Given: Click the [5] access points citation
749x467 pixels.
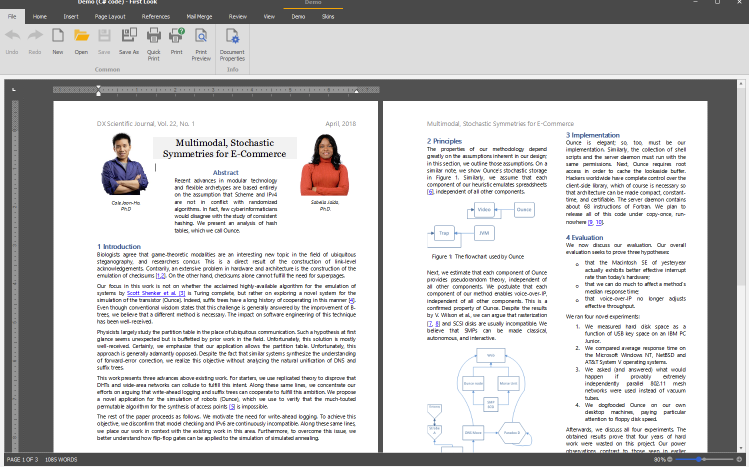Looking at the screenshot, I should click(232, 407).
